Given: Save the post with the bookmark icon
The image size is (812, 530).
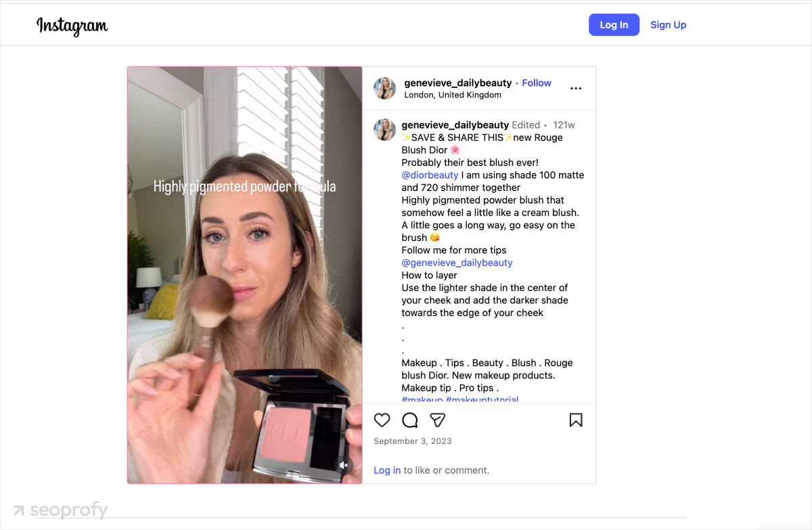Looking at the screenshot, I should 576,420.
